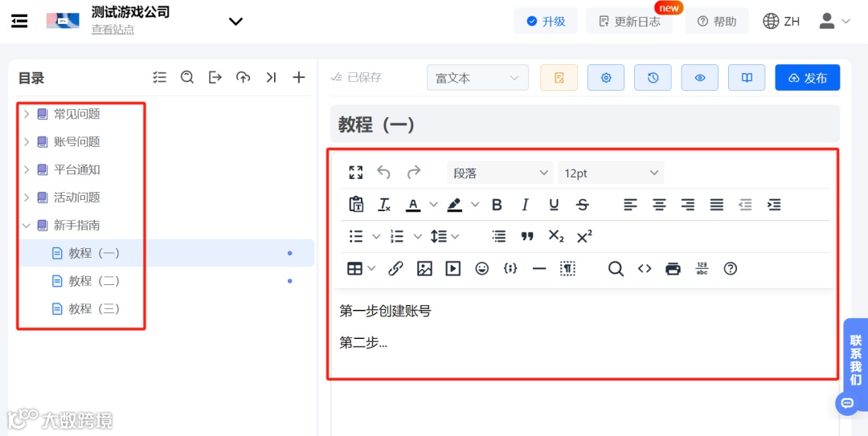Click the orange document edit icon button
The height and width of the screenshot is (436, 868).
(x=559, y=77)
